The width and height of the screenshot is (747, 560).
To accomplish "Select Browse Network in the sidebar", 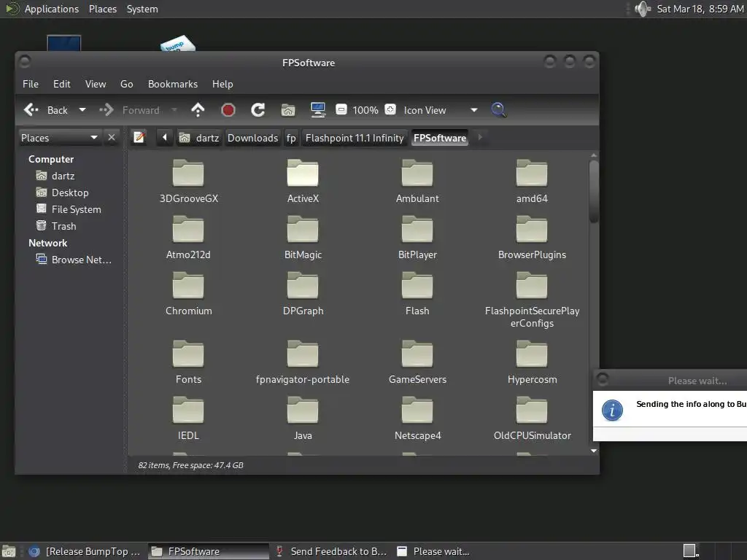I will pyautogui.click(x=74, y=260).
